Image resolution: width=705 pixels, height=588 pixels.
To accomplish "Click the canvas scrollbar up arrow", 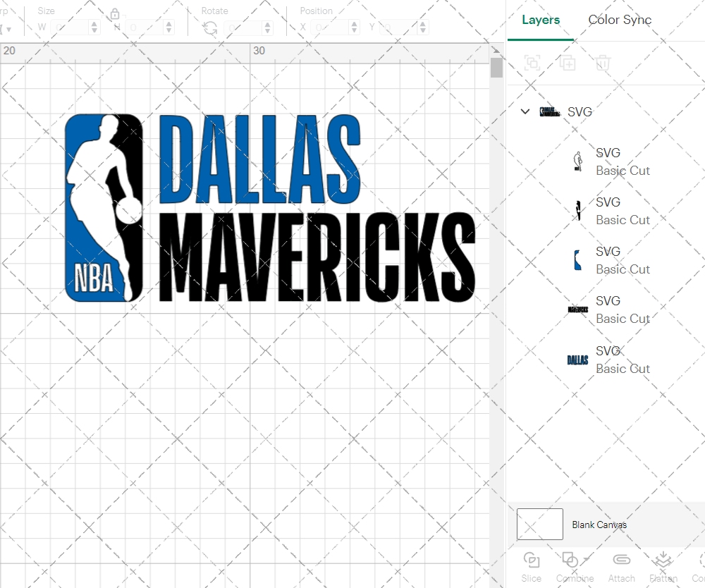I will 496,50.
